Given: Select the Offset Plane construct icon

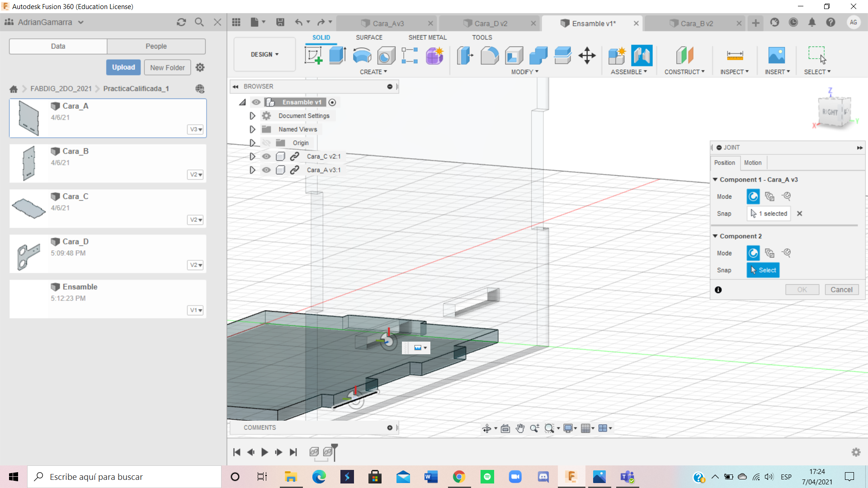Looking at the screenshot, I should 684,56.
